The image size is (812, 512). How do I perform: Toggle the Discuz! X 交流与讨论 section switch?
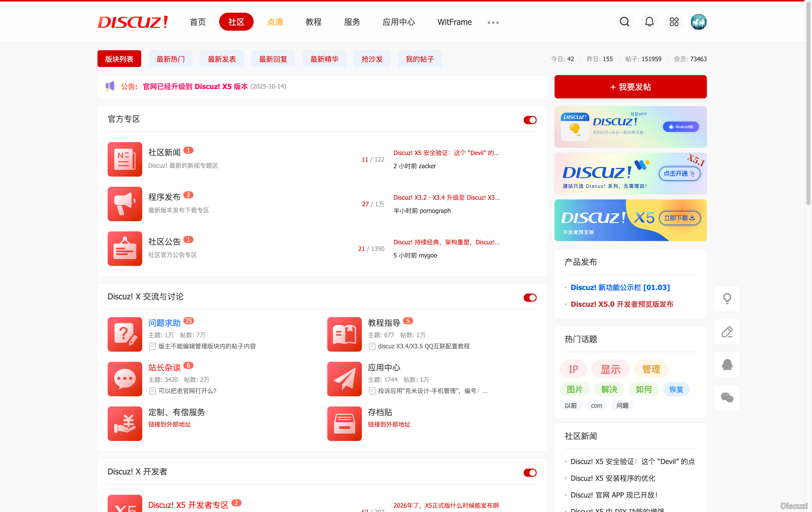point(530,297)
